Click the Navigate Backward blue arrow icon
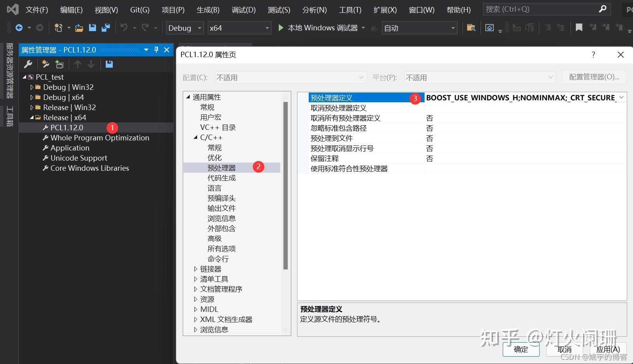This screenshot has width=633, height=364. 19,28
